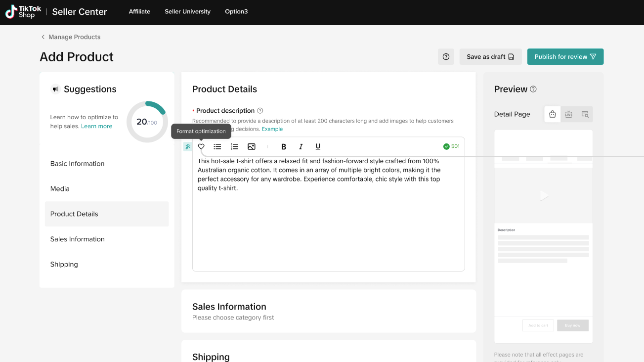Switch preview to search results view
The image size is (644, 362).
click(x=585, y=114)
